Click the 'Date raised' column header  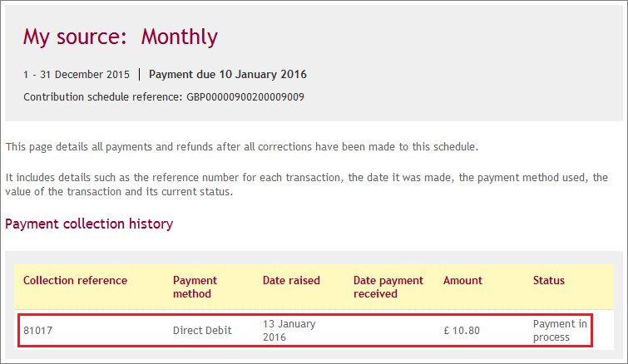[x=291, y=280]
